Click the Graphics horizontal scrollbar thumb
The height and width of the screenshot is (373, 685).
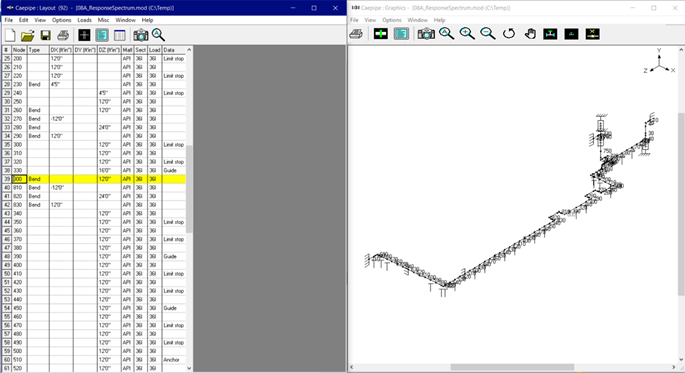click(512, 367)
